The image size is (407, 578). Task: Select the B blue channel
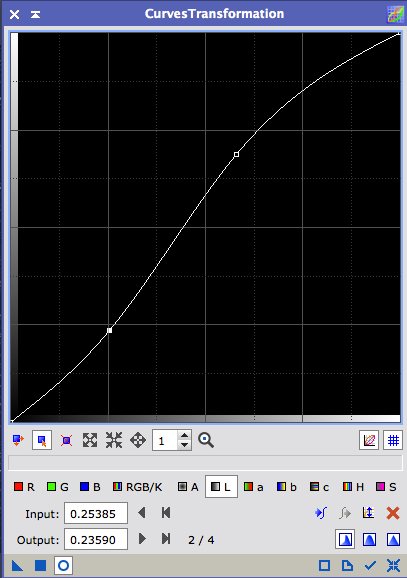coord(90,487)
